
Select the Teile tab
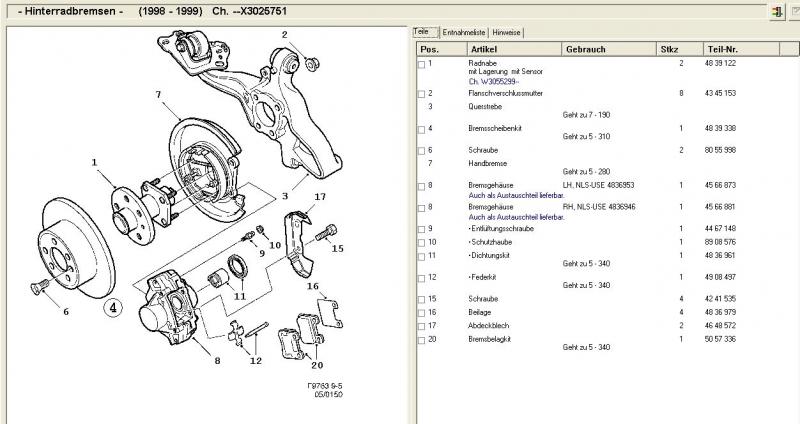tap(424, 32)
